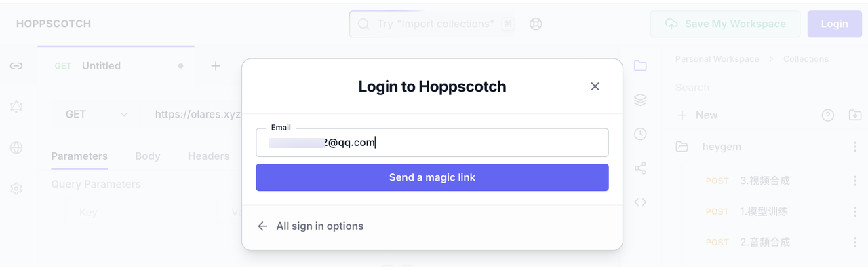Open the Generate code brackets icon

pyautogui.click(x=640, y=202)
